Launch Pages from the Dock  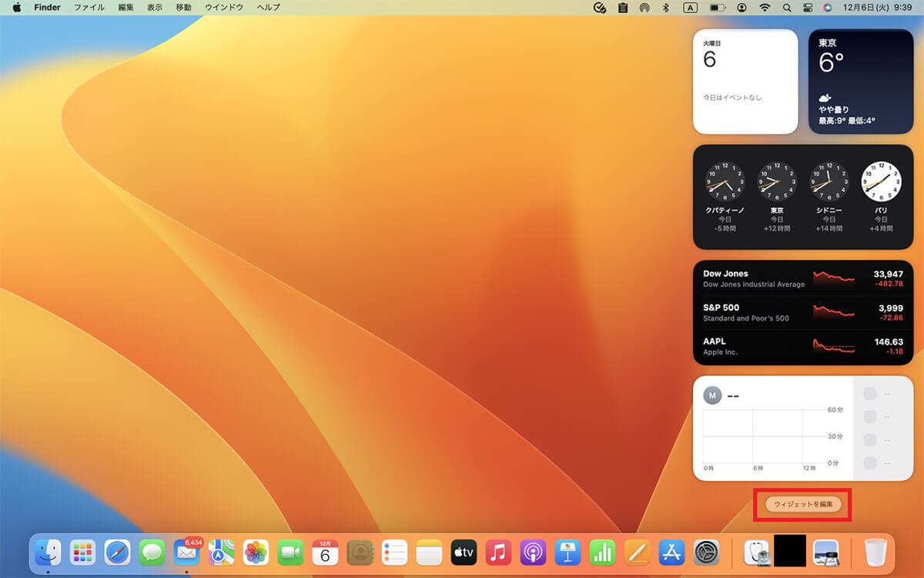pyautogui.click(x=637, y=552)
